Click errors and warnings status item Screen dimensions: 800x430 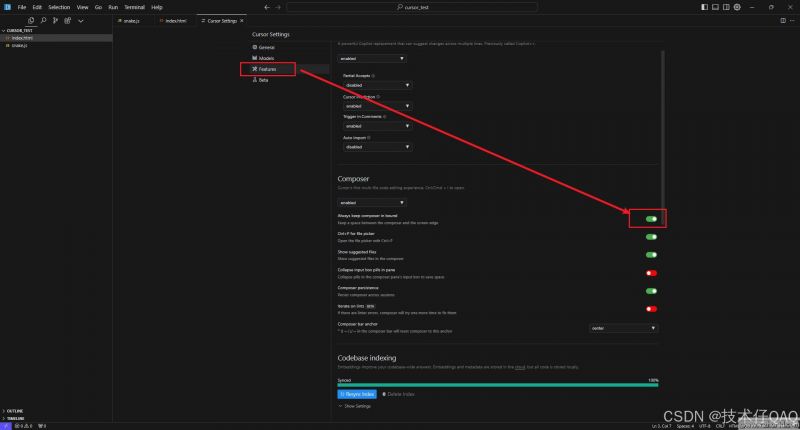click(x=23, y=426)
